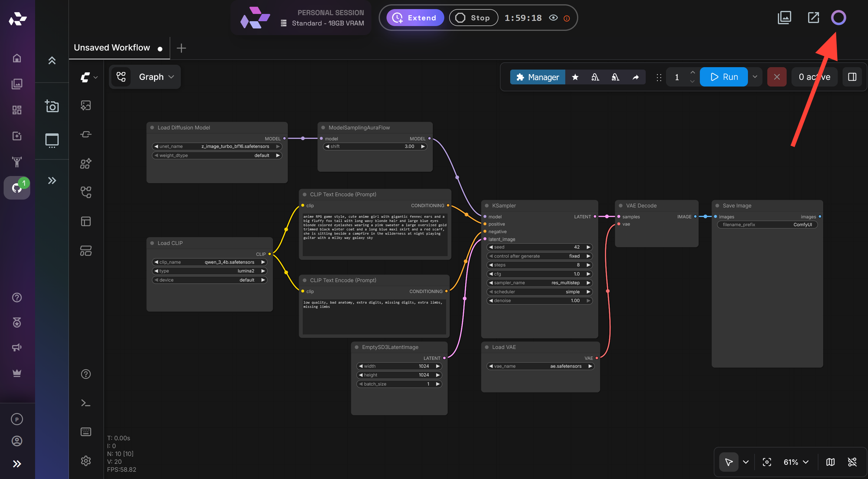Run the workflow

(x=723, y=77)
